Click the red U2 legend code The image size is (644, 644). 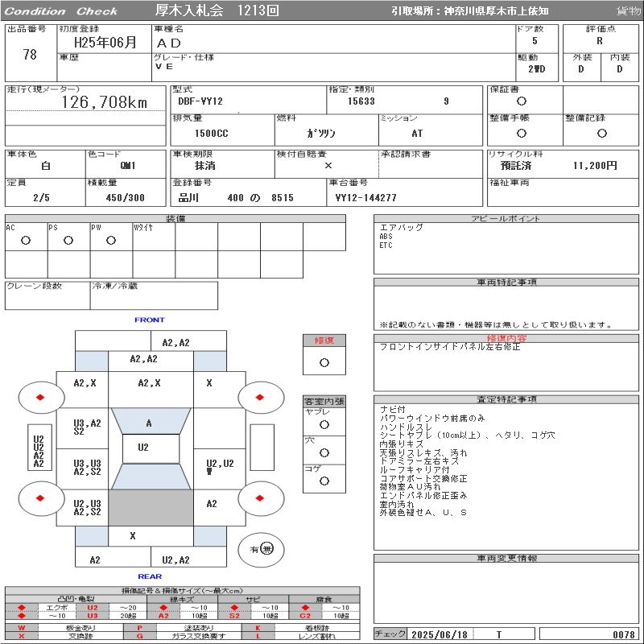pos(93,608)
